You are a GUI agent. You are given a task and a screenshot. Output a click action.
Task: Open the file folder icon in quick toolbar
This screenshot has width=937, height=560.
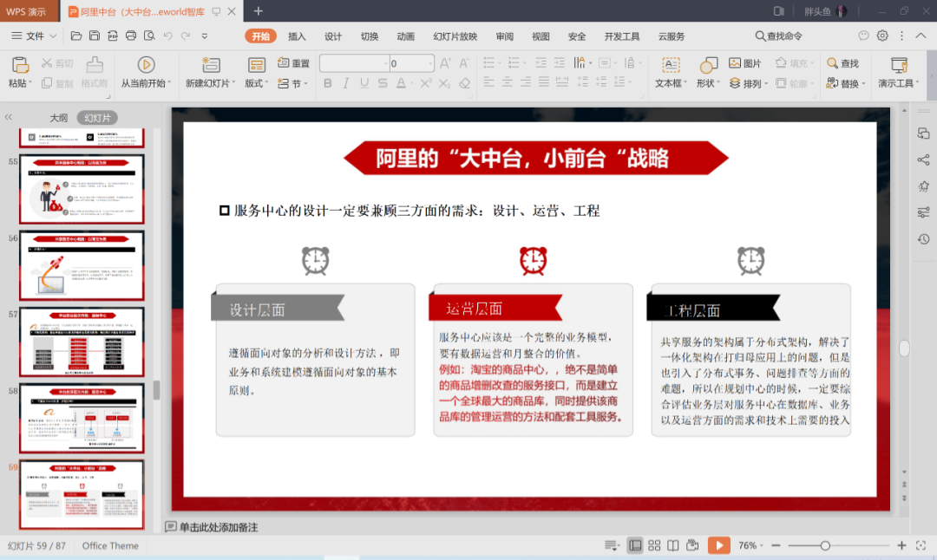(75, 36)
